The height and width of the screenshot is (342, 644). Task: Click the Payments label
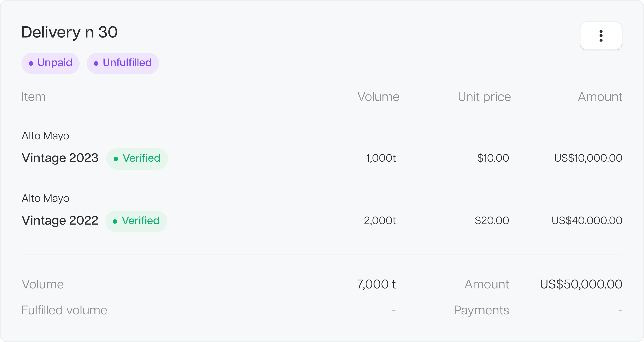(481, 311)
